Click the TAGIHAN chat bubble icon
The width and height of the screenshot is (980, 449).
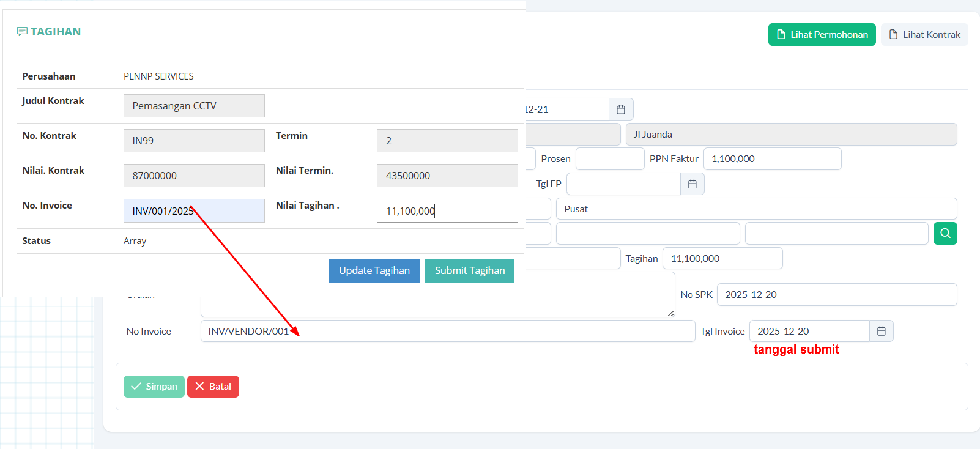22,31
